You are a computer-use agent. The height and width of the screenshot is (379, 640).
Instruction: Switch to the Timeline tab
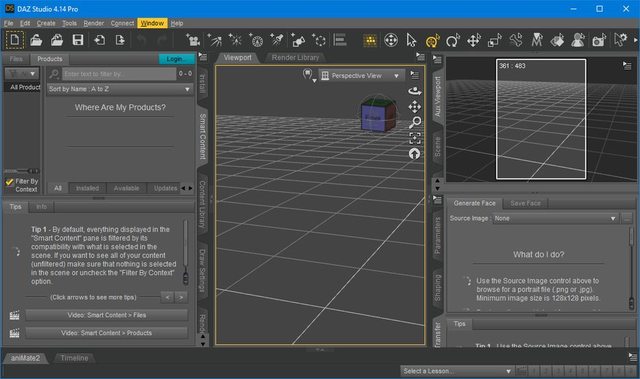point(74,358)
